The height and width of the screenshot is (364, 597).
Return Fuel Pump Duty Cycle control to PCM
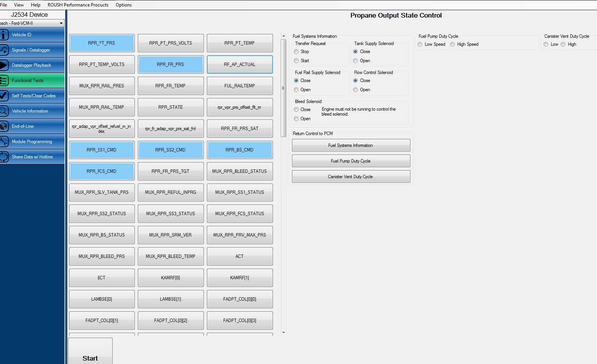[x=350, y=161]
